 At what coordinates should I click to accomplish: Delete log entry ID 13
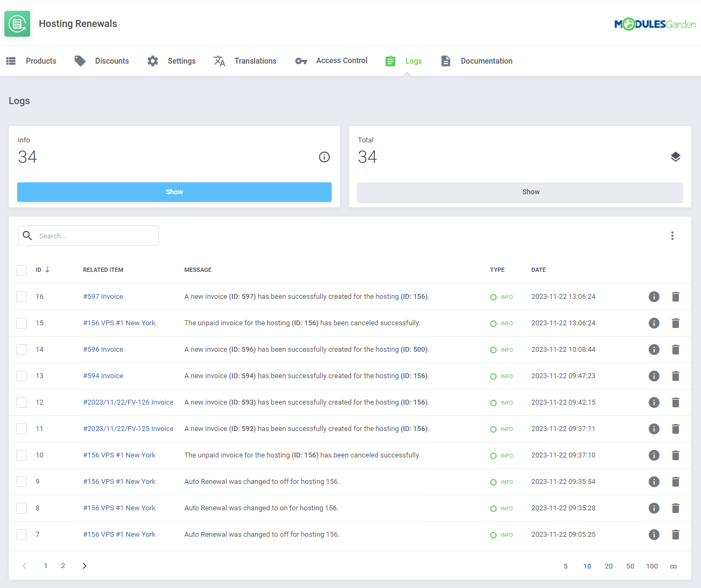point(676,376)
